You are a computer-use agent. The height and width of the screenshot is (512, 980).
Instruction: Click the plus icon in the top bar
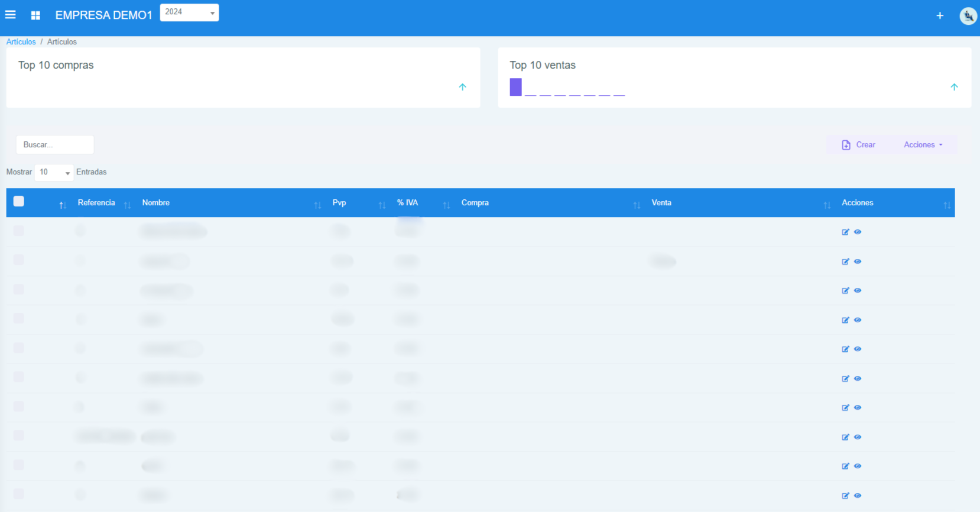point(940,16)
